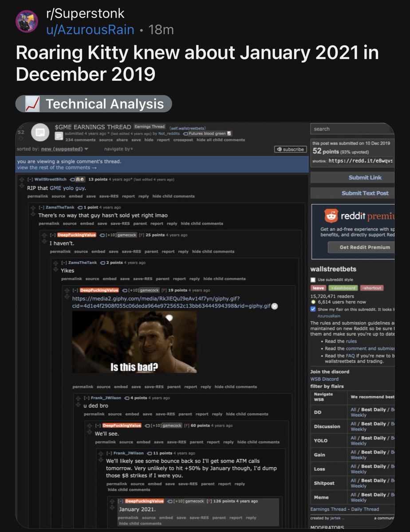Click the self-post text icon beside $GME EARNINGS THREAD

tap(39, 133)
